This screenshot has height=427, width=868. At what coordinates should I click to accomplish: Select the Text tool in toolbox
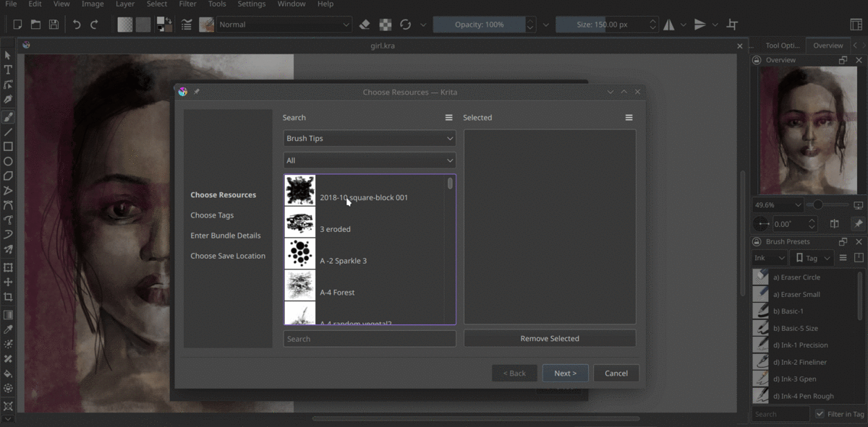click(x=8, y=70)
